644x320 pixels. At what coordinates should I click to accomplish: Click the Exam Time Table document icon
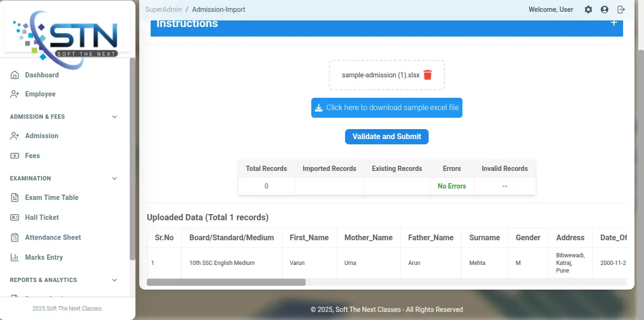click(15, 198)
